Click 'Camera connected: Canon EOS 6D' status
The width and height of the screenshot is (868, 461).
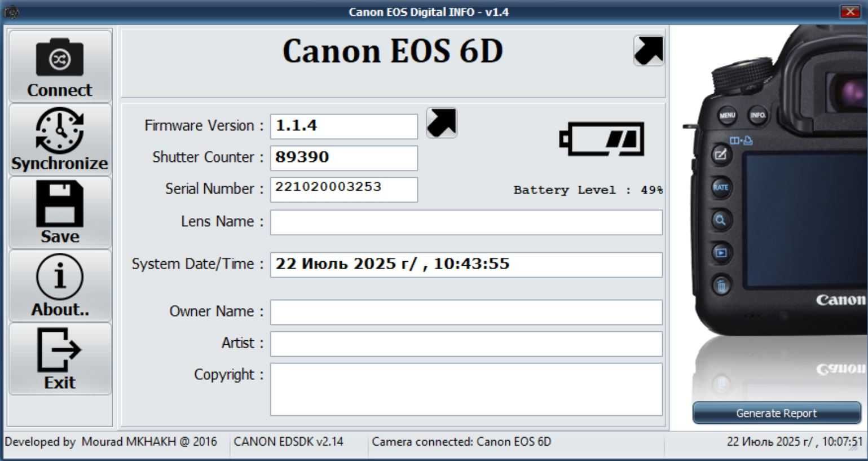[x=461, y=442]
